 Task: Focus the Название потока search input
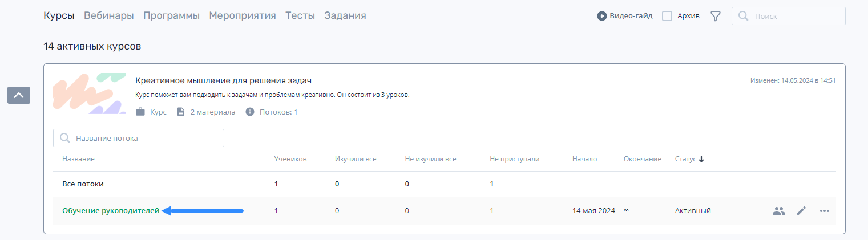(139, 138)
